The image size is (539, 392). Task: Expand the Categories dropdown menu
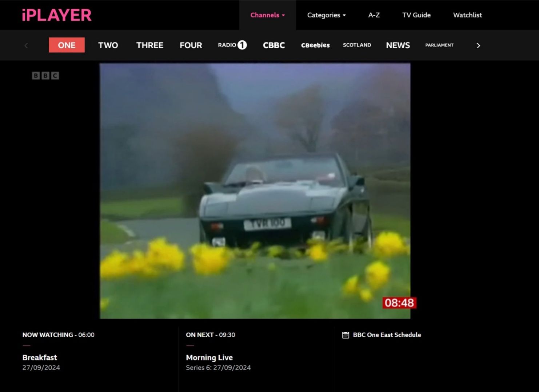coord(326,15)
